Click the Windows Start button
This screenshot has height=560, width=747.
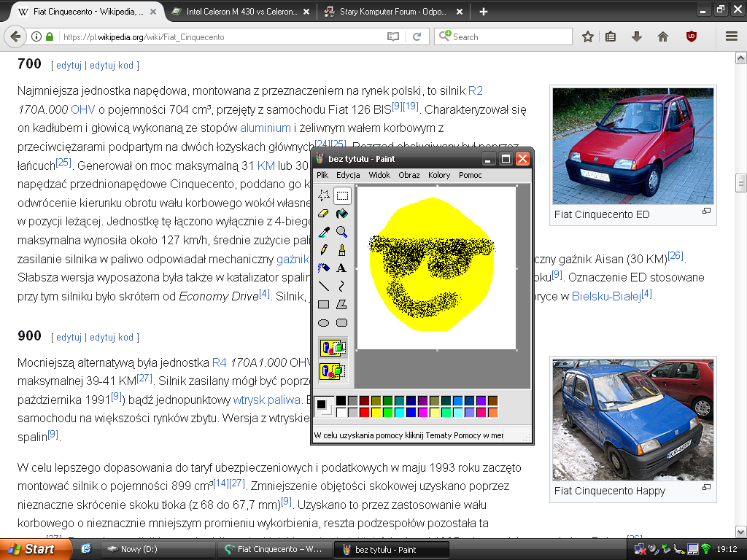(x=35, y=549)
